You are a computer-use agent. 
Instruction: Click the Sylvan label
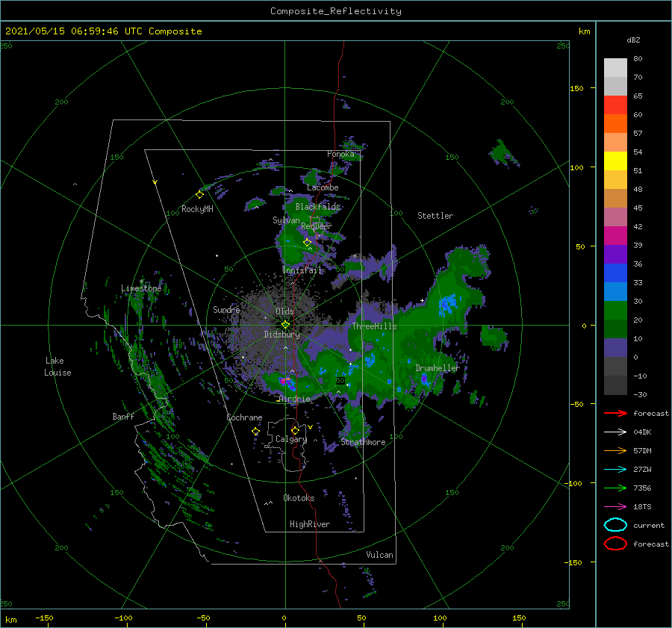286,220
